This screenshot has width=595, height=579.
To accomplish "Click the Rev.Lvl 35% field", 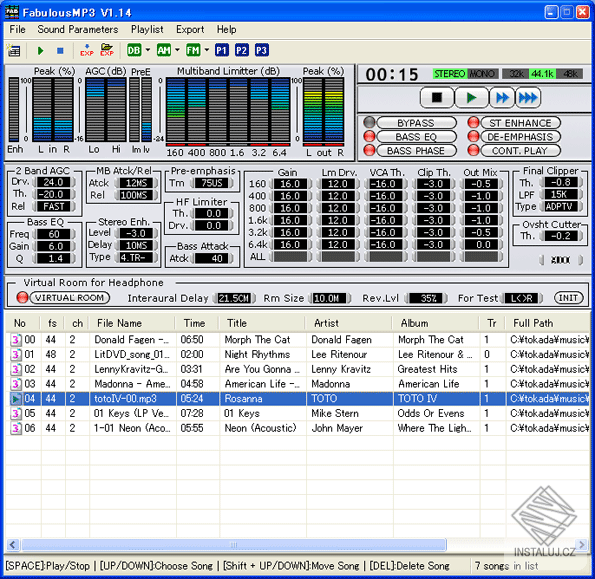I will [x=426, y=298].
